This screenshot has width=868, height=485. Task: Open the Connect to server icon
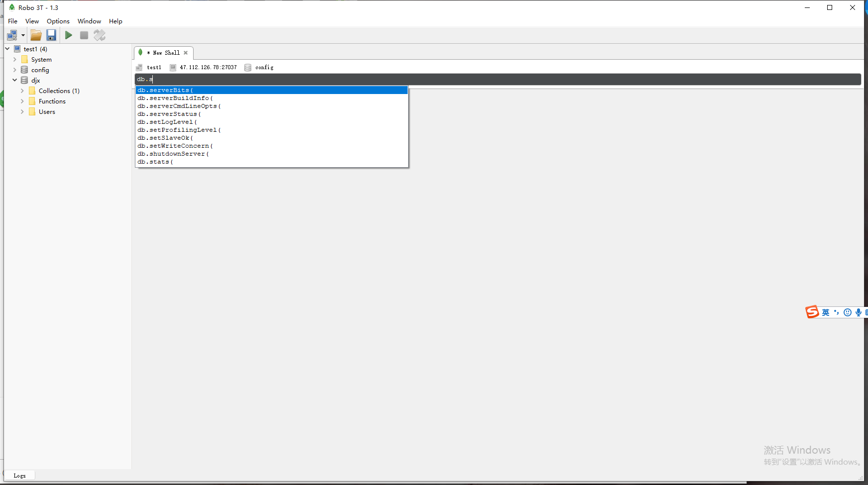(12, 35)
